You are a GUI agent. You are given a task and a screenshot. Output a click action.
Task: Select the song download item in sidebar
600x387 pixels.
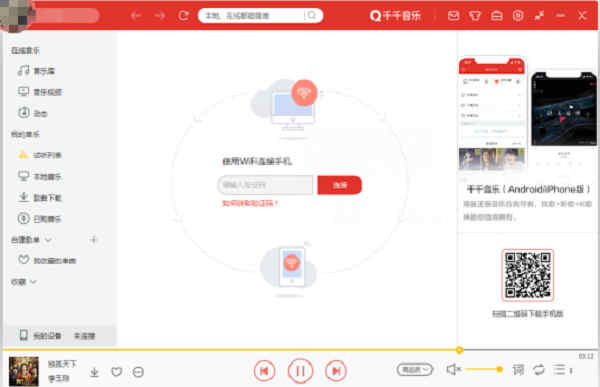pyautogui.click(x=40, y=198)
